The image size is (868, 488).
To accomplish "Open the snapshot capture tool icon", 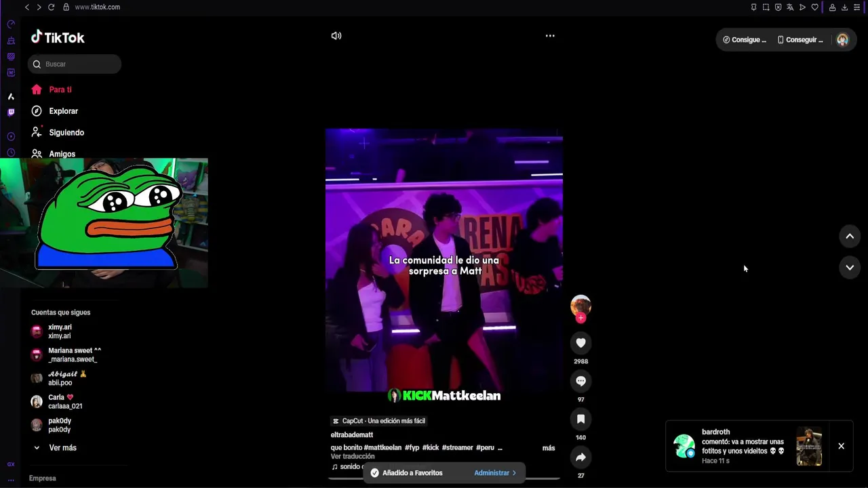I will pyautogui.click(x=766, y=7).
